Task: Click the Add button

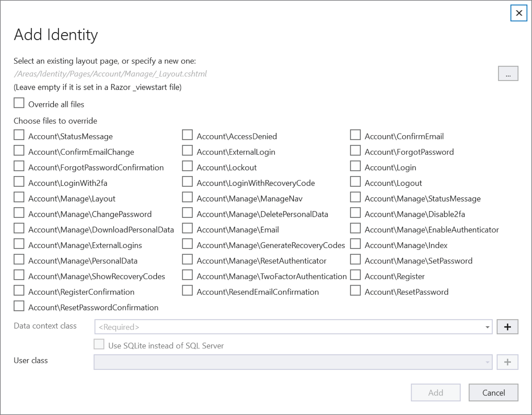Action: click(435, 392)
